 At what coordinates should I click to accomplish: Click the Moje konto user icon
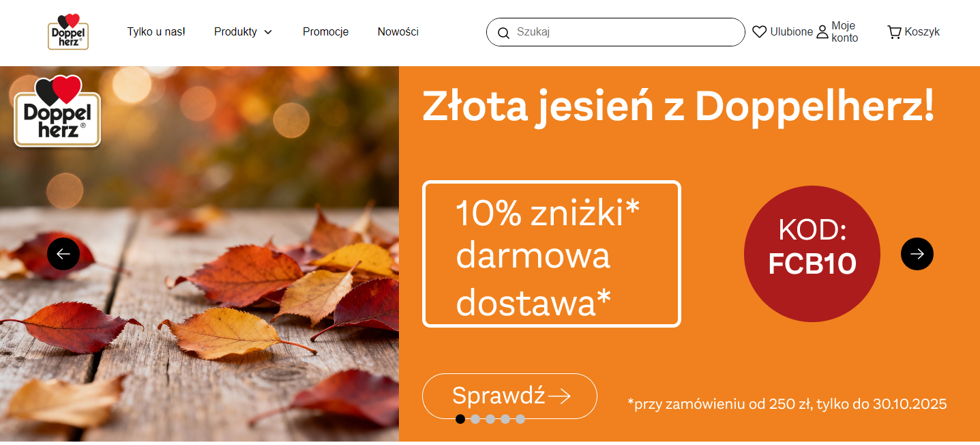click(x=822, y=32)
